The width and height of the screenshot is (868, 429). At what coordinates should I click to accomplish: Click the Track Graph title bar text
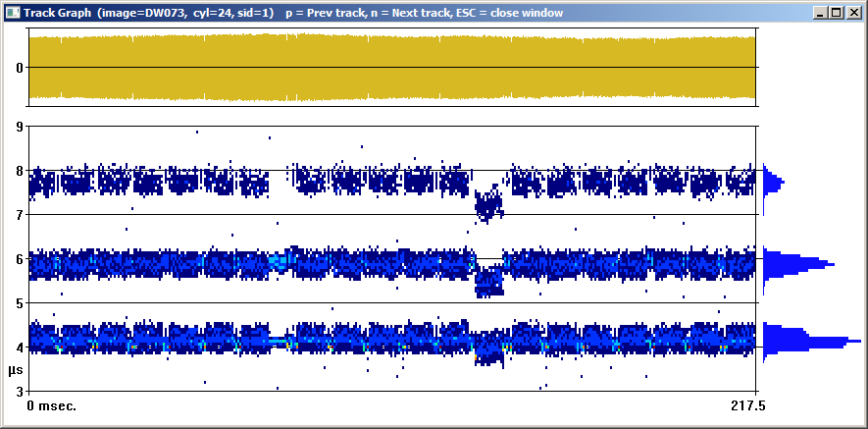coord(294,12)
